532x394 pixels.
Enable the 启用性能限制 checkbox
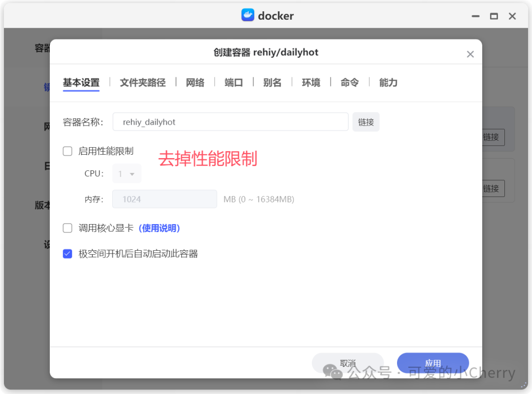(x=67, y=151)
